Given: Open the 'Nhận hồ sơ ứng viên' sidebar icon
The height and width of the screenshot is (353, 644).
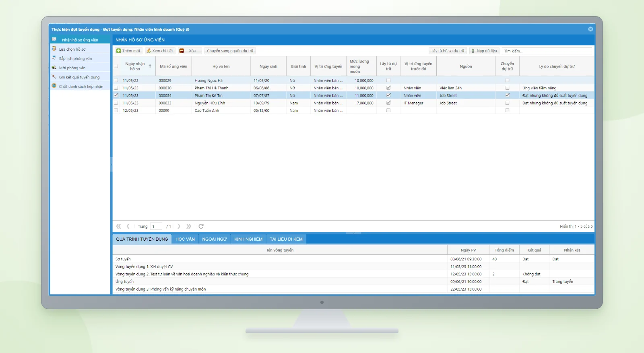Looking at the screenshot, I should pos(54,39).
